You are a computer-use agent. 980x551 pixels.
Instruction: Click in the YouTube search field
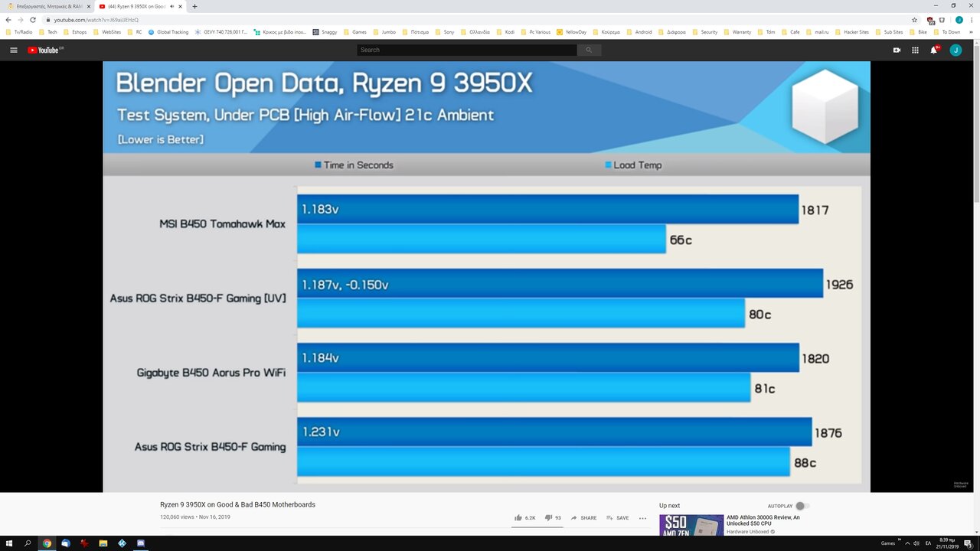(x=467, y=50)
